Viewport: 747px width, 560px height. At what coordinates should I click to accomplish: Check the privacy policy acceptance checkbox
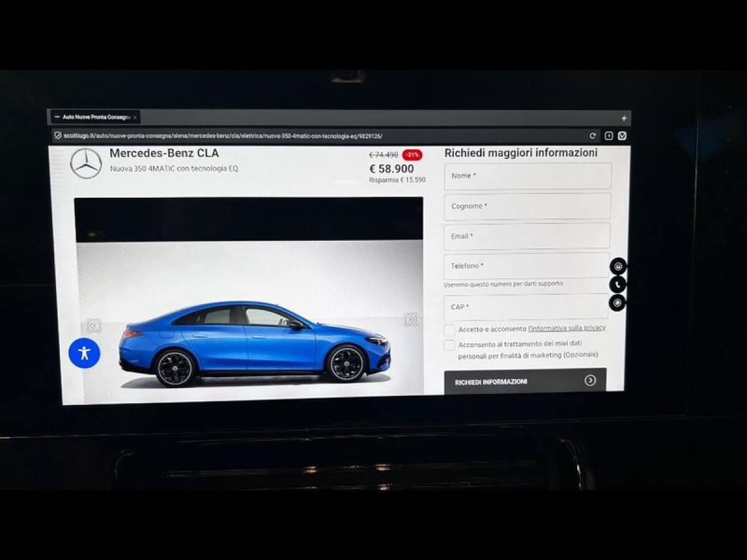coord(449,330)
